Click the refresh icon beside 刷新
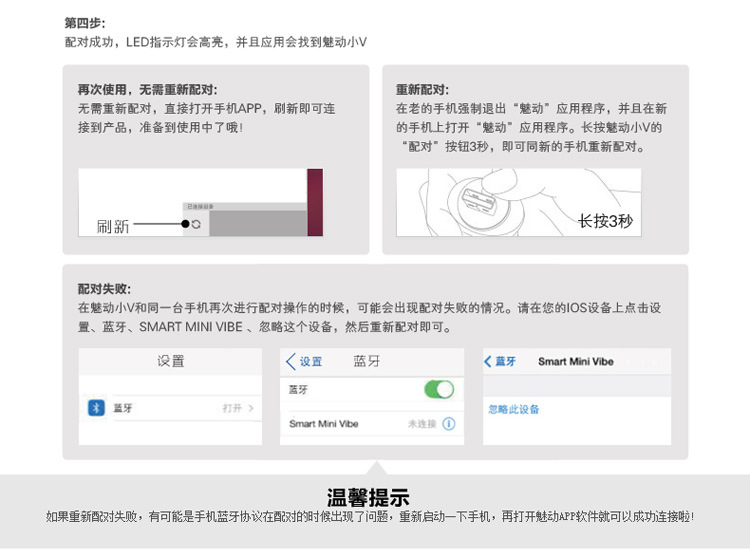The width and height of the screenshot is (750, 550). (196, 224)
